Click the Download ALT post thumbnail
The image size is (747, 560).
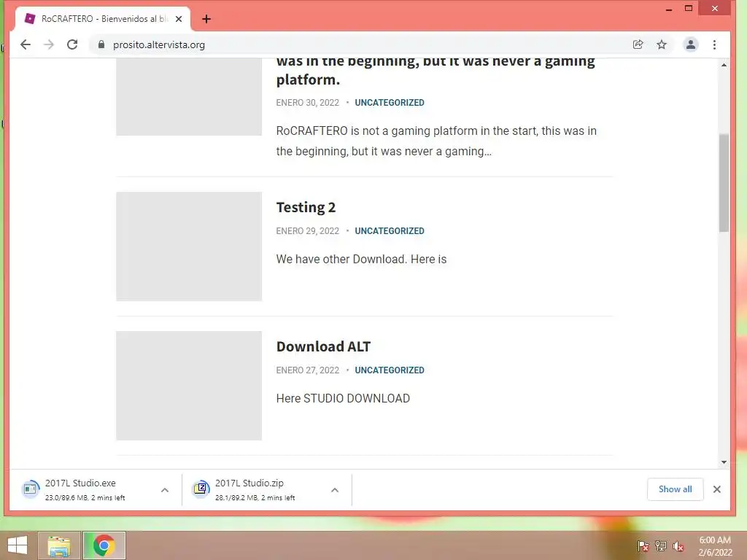(189, 386)
